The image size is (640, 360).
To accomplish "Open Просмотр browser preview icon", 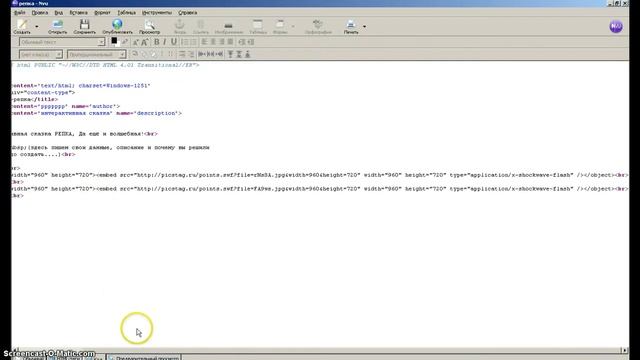I will (x=149, y=27).
